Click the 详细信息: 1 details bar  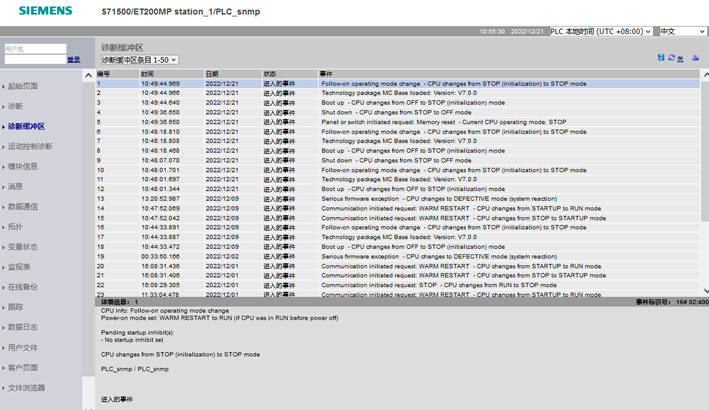(402, 302)
